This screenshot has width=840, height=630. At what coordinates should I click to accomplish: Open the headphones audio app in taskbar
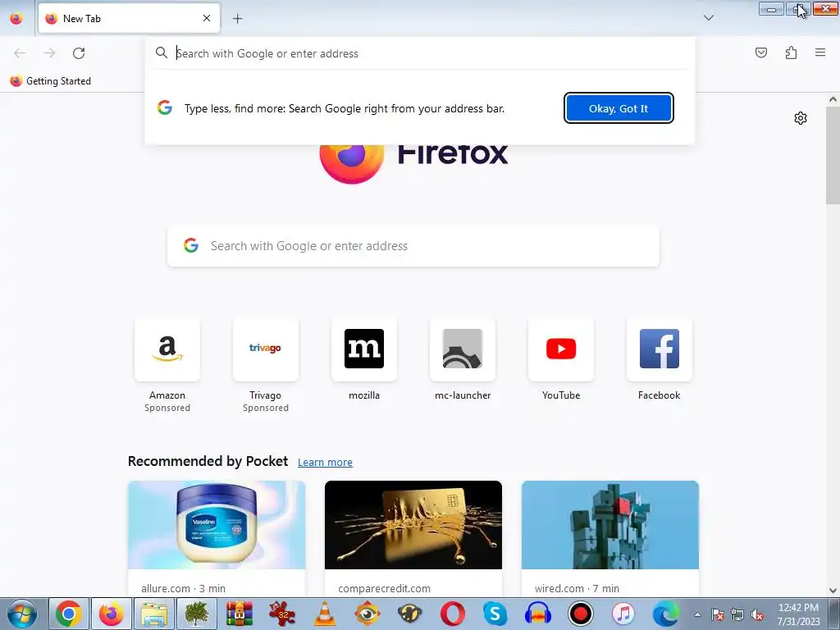tap(538, 614)
